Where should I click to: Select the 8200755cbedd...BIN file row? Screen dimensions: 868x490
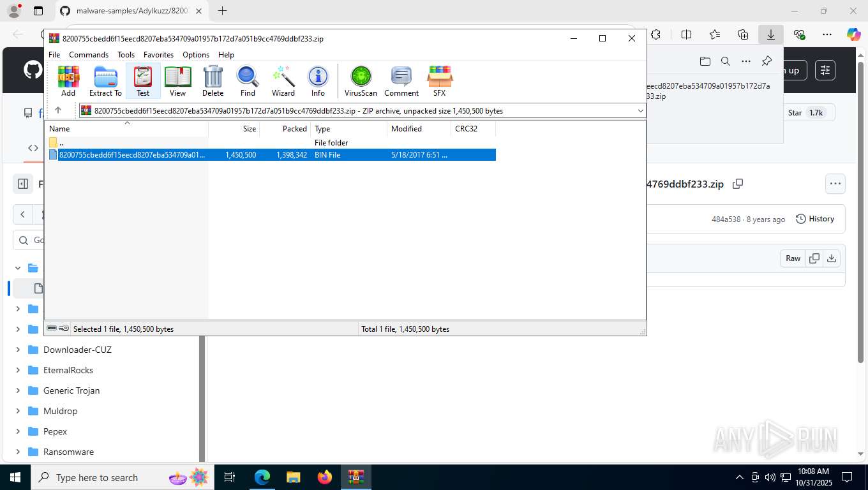point(271,155)
